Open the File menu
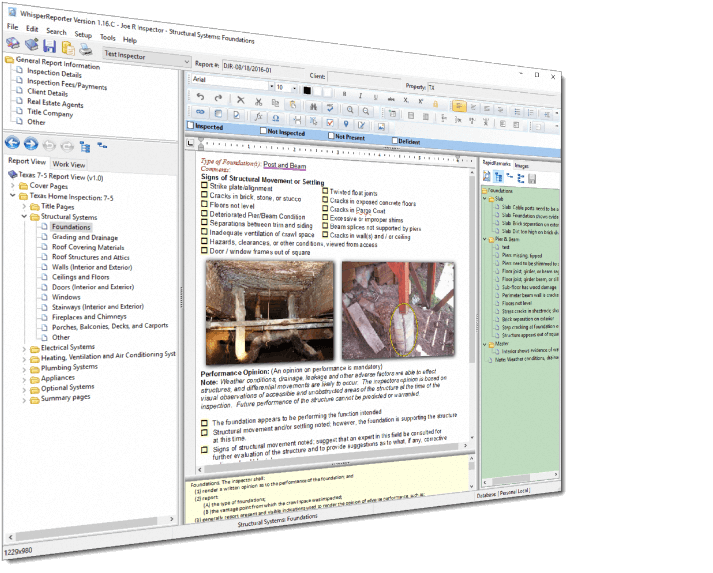Image resolution: width=713 pixels, height=573 pixels. pos(12,26)
